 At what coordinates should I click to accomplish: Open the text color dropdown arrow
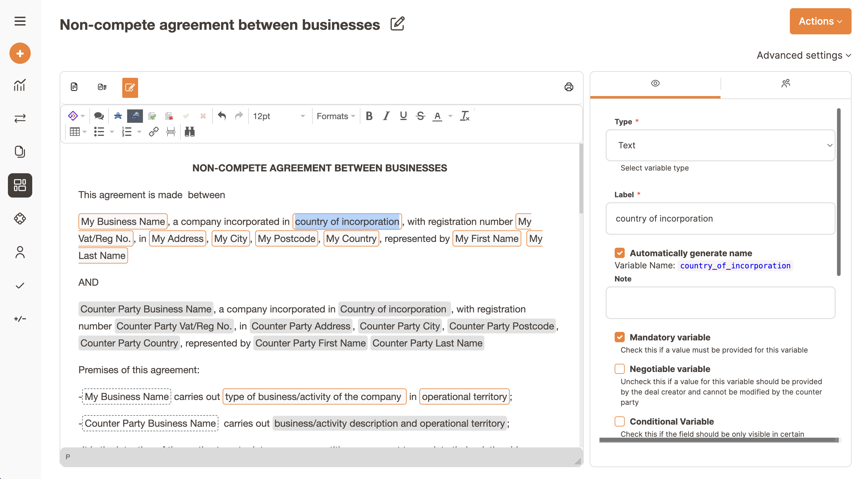[x=450, y=116]
